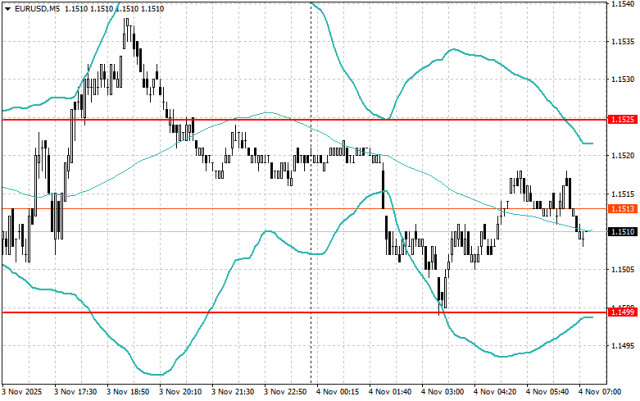
Task: Click the 3 Nov 22:50 time label
Action: click(x=285, y=392)
